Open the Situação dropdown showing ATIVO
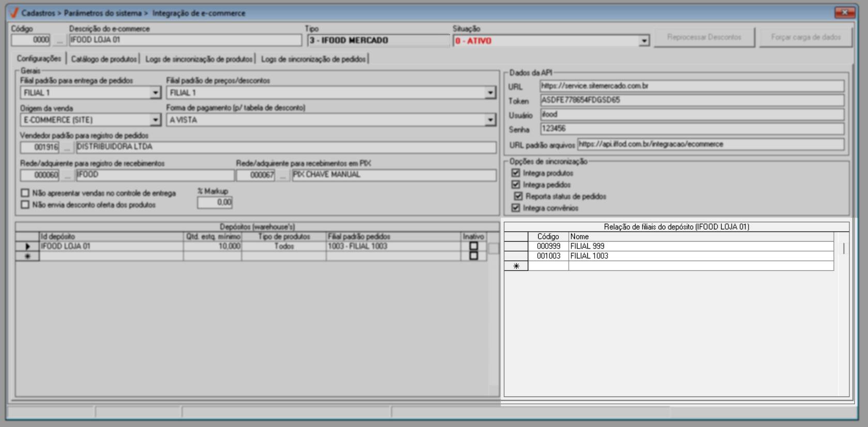 click(644, 40)
